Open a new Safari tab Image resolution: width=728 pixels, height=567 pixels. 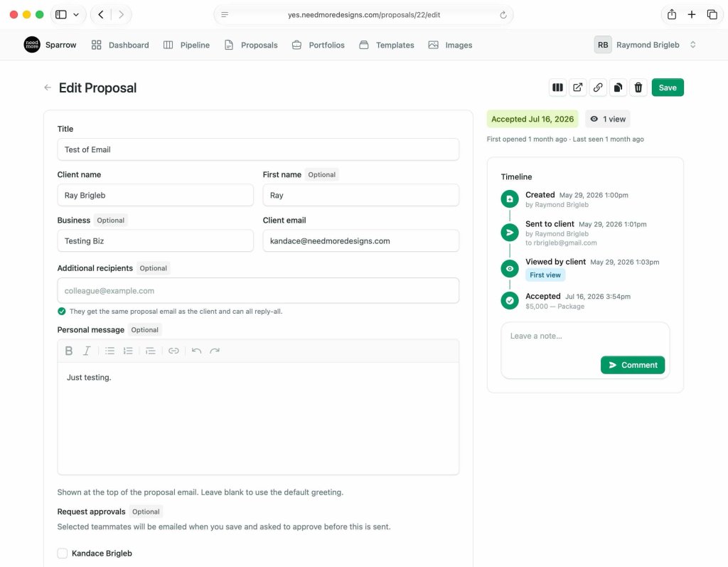pos(691,14)
